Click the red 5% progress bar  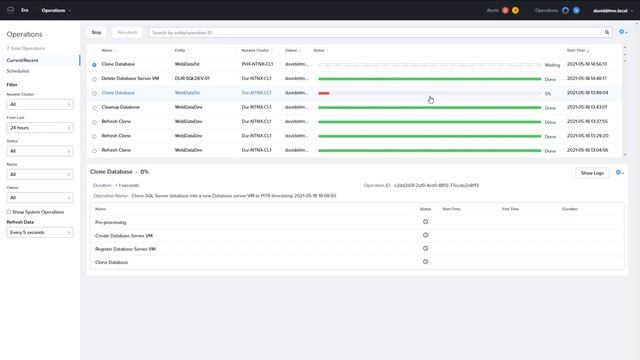coord(324,93)
